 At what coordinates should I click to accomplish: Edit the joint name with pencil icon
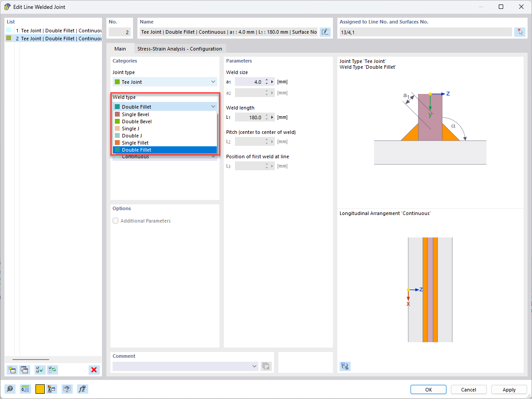[325, 32]
